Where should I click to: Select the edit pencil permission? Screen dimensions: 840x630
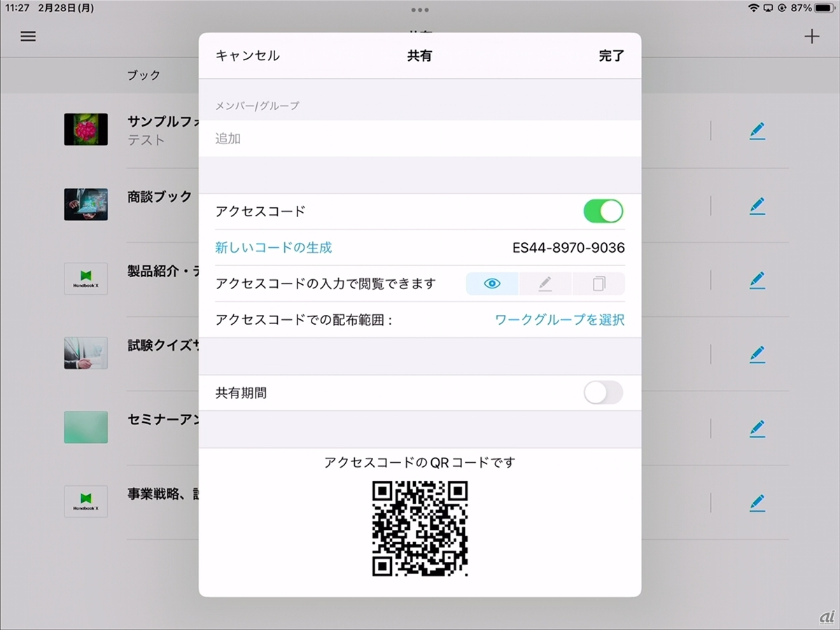pyautogui.click(x=545, y=283)
